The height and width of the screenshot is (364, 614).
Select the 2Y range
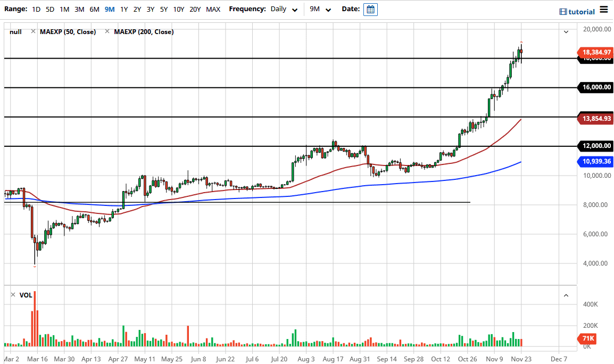(137, 9)
